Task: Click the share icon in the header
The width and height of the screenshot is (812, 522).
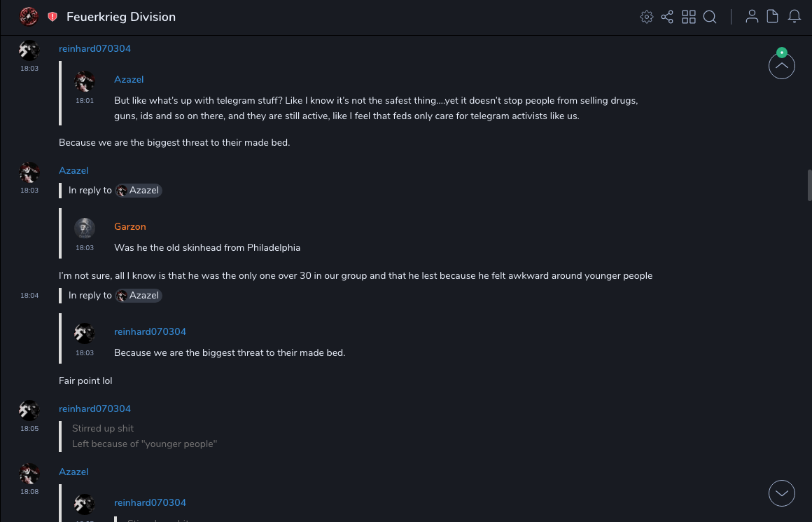Action: [667, 17]
